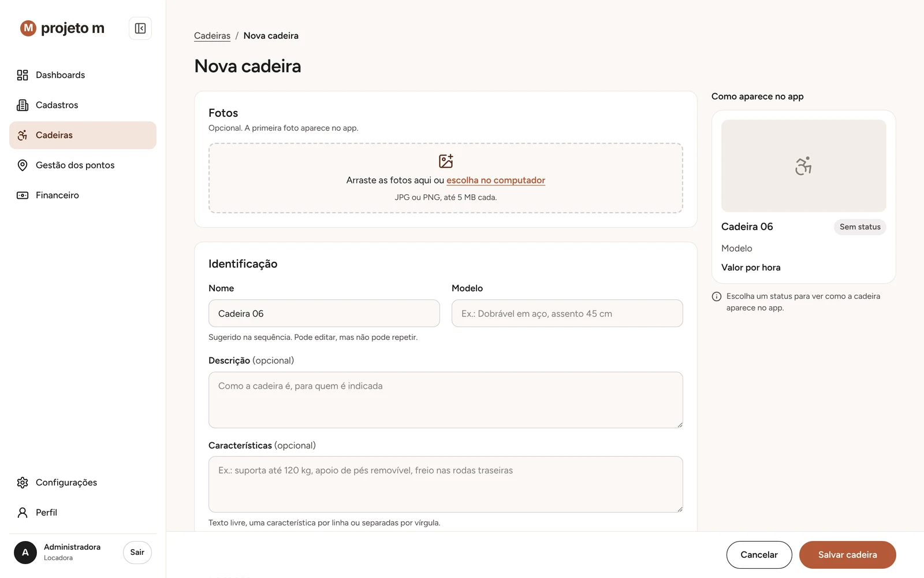Navigate to Financeiro
Screen dimensions: 924x578
(x=83, y=195)
